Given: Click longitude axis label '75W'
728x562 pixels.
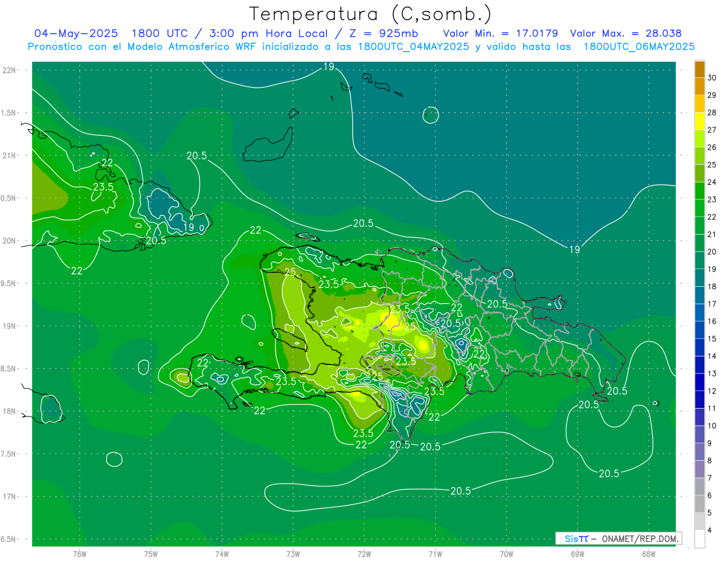Looking at the screenshot, I should pos(151,554).
